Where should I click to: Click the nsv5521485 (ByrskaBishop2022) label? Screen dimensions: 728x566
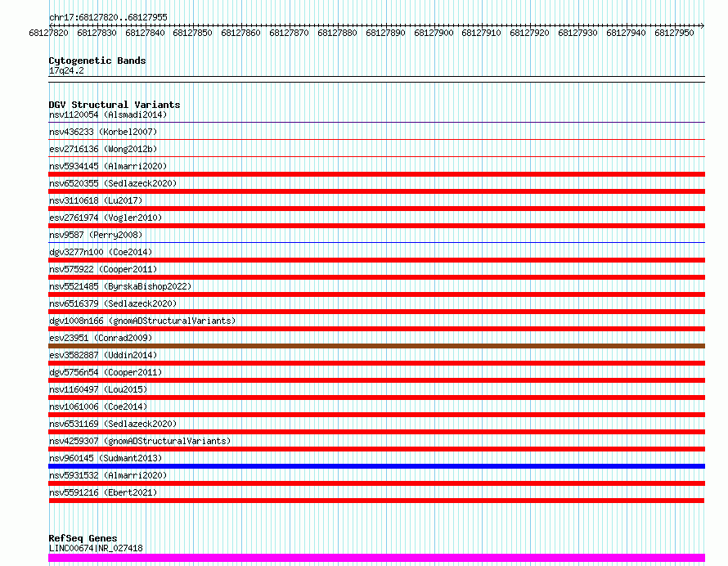(120, 286)
